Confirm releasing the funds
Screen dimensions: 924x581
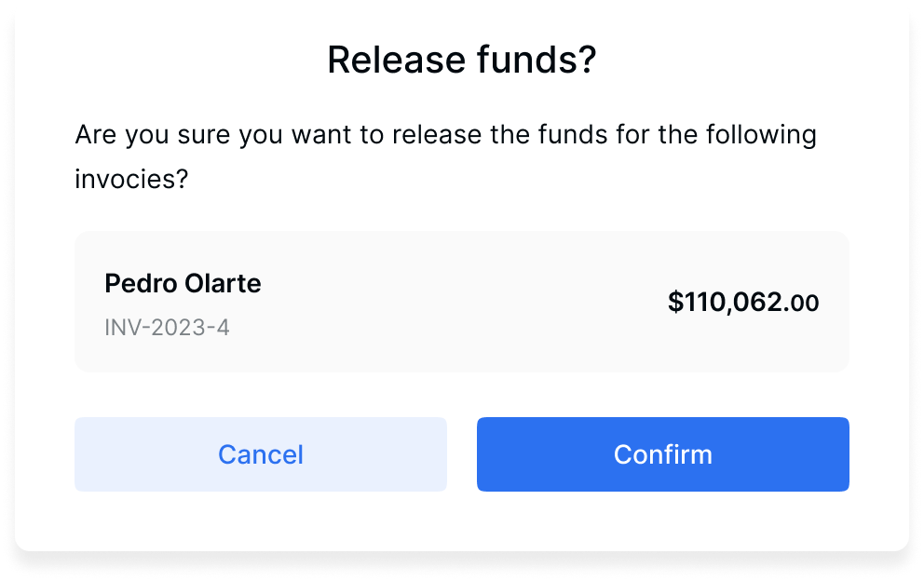(662, 454)
